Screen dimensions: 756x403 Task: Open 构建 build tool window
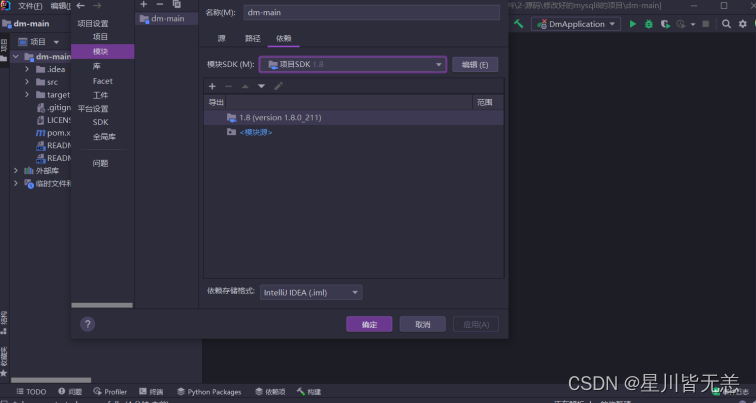(x=309, y=392)
